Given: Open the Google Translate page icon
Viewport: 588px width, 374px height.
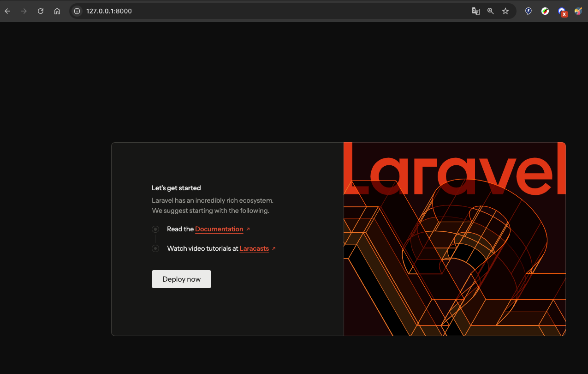Looking at the screenshot, I should pos(475,11).
